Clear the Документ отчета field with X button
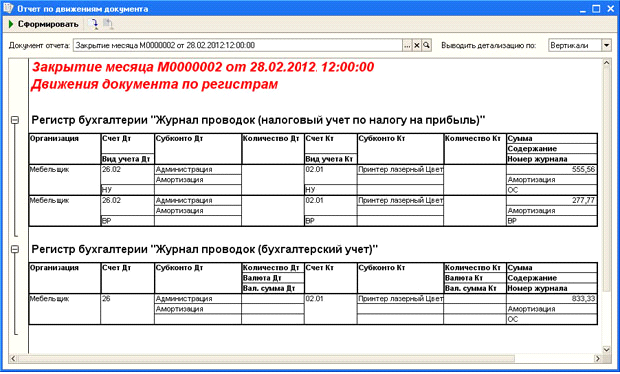620x374 pixels. [417, 45]
